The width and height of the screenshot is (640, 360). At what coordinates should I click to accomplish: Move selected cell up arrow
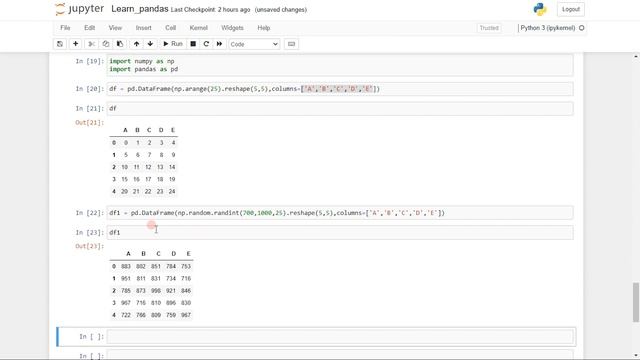pyautogui.click(x=136, y=44)
